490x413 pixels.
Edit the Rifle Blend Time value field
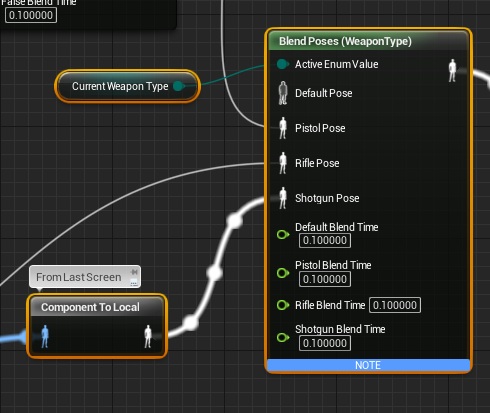click(x=395, y=305)
